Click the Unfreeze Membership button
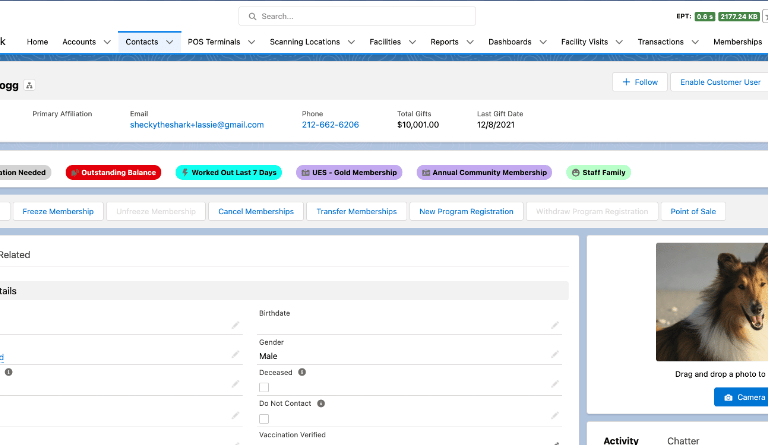 pyautogui.click(x=156, y=211)
